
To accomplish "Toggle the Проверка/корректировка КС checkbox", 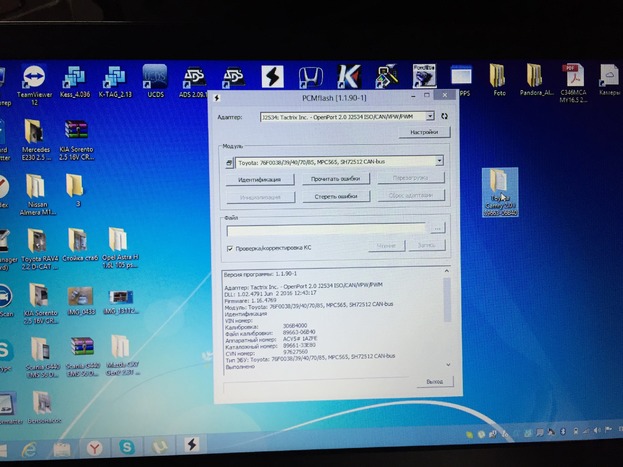I will point(230,247).
